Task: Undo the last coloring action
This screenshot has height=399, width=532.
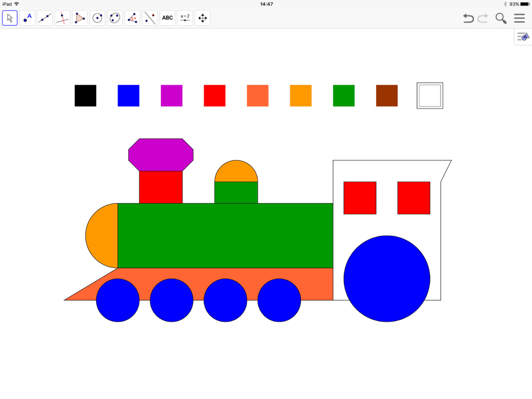Action: pos(468,18)
